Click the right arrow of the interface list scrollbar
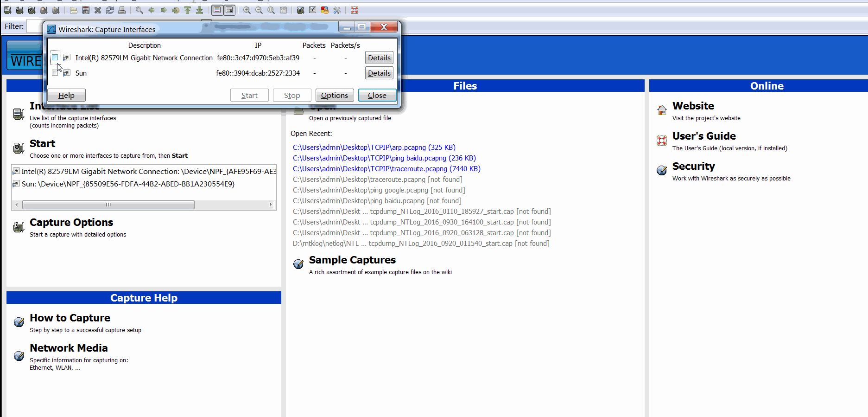This screenshot has height=417, width=868. [x=271, y=205]
